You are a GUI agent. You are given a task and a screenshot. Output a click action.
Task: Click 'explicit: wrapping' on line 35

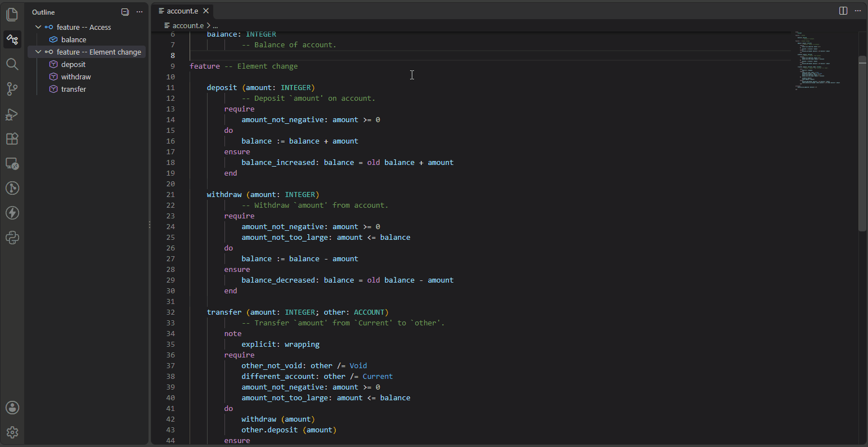280,344
